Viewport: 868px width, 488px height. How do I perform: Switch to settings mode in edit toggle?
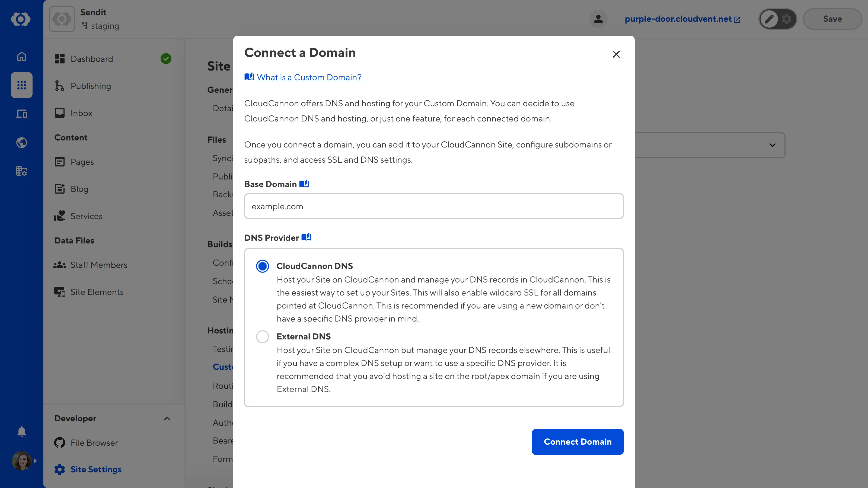tap(786, 19)
